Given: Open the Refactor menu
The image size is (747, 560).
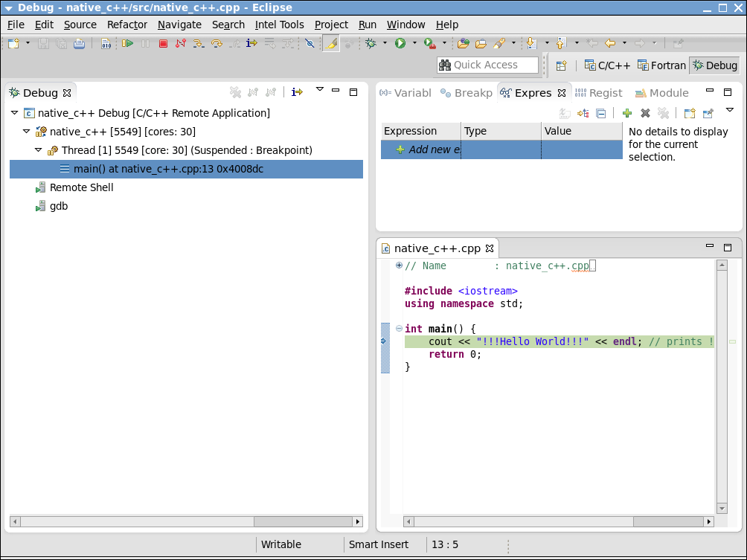Looking at the screenshot, I should click(126, 25).
